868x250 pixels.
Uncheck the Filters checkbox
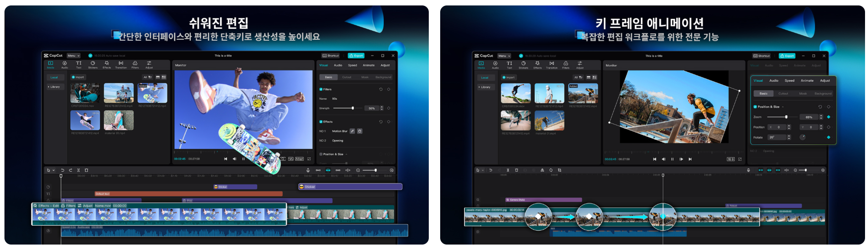321,89
